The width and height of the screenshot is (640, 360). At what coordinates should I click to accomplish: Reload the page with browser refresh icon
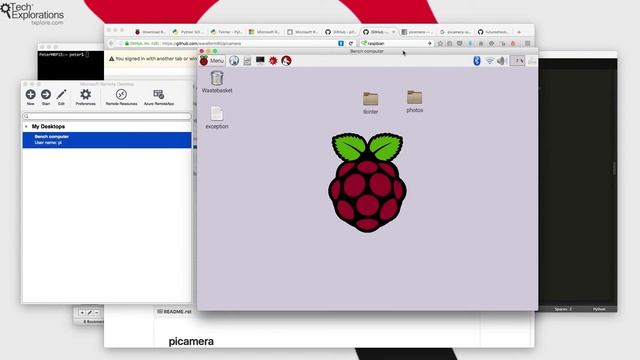tap(351, 43)
